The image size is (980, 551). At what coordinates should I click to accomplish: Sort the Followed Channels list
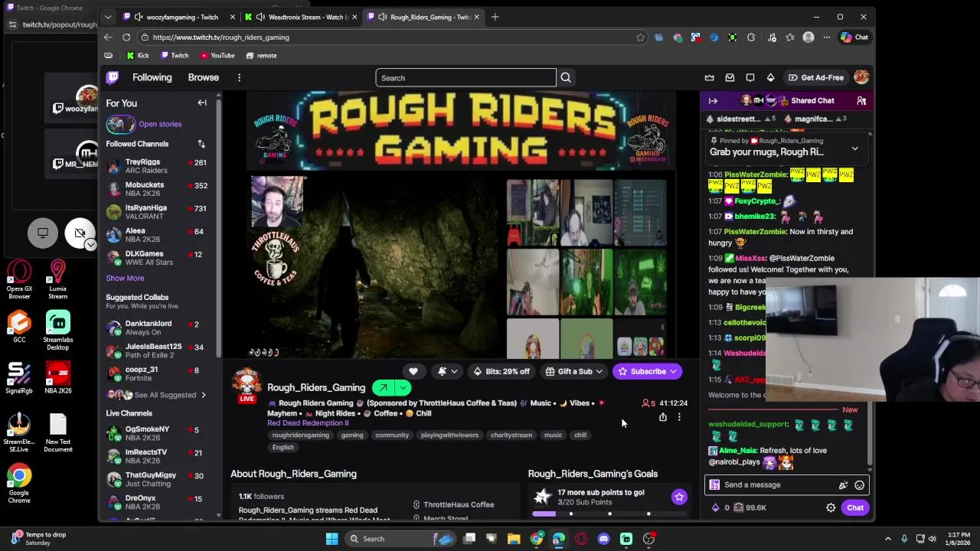[201, 144]
